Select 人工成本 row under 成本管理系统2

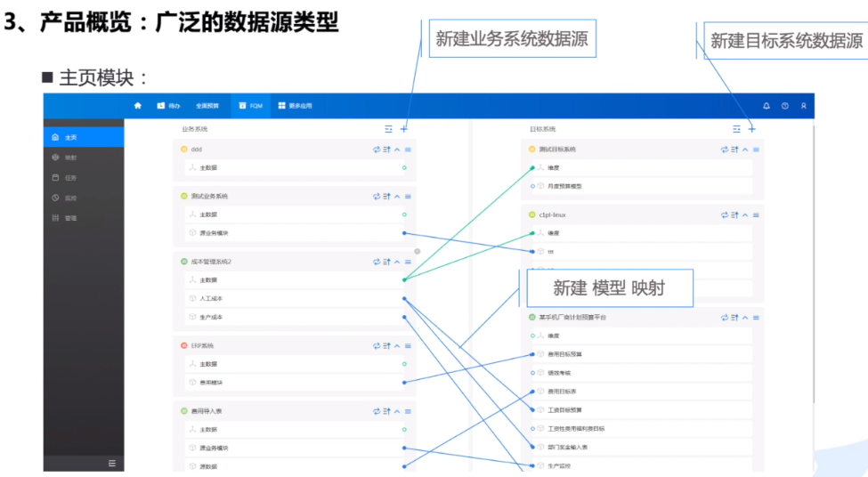pyautogui.click(x=294, y=298)
